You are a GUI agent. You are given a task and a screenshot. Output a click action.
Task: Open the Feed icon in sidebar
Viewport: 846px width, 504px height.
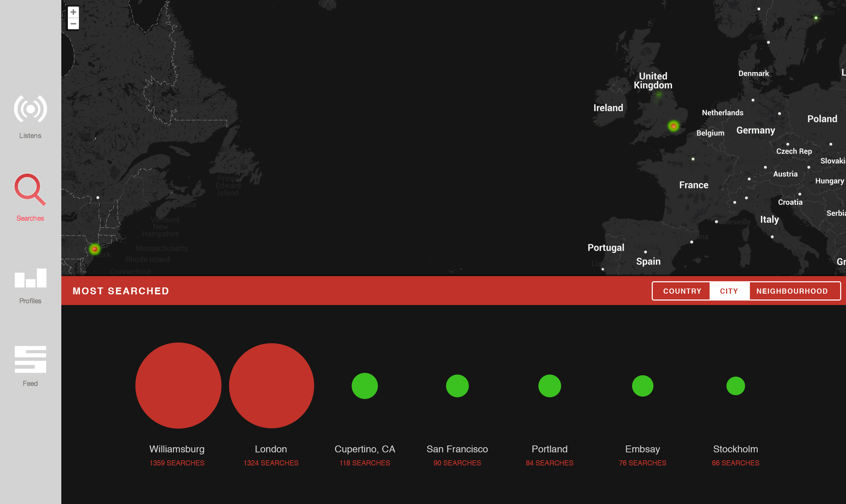pyautogui.click(x=30, y=359)
